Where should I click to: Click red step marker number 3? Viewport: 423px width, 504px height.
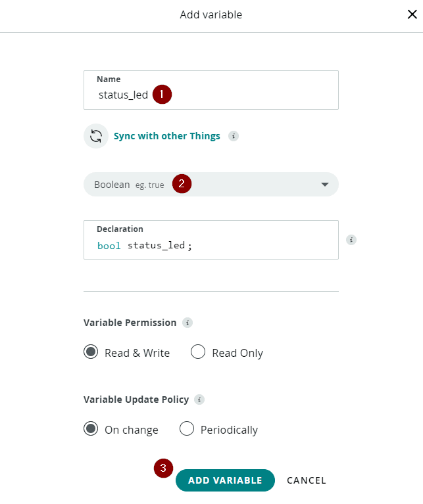point(163,469)
